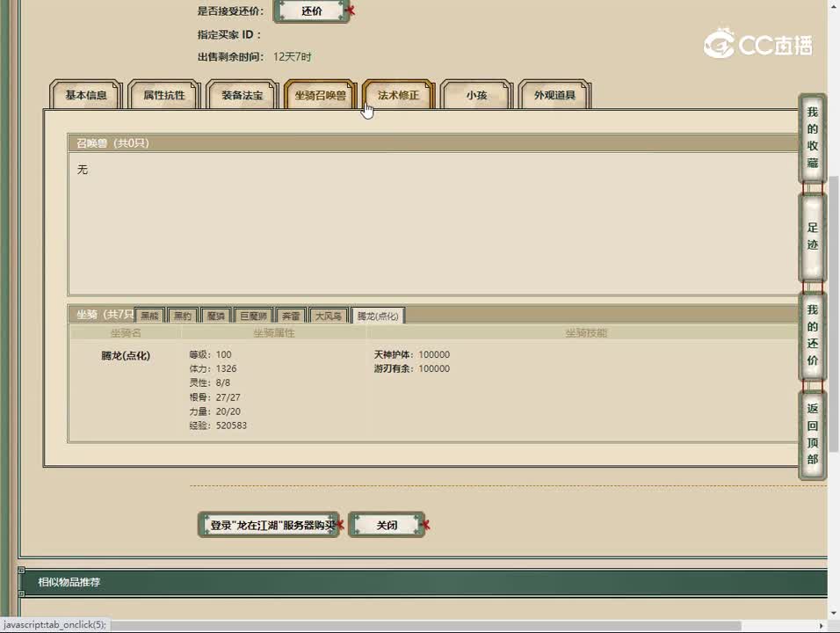Click the 登录"龙在江湖"服务器购买 button
Screen dimensions: 840x633
click(x=268, y=525)
